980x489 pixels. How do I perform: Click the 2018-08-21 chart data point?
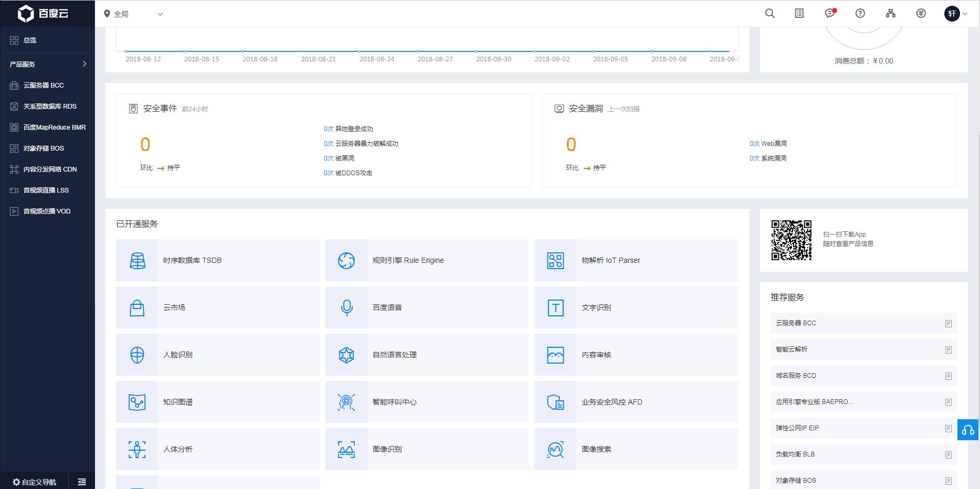pyautogui.click(x=301, y=51)
